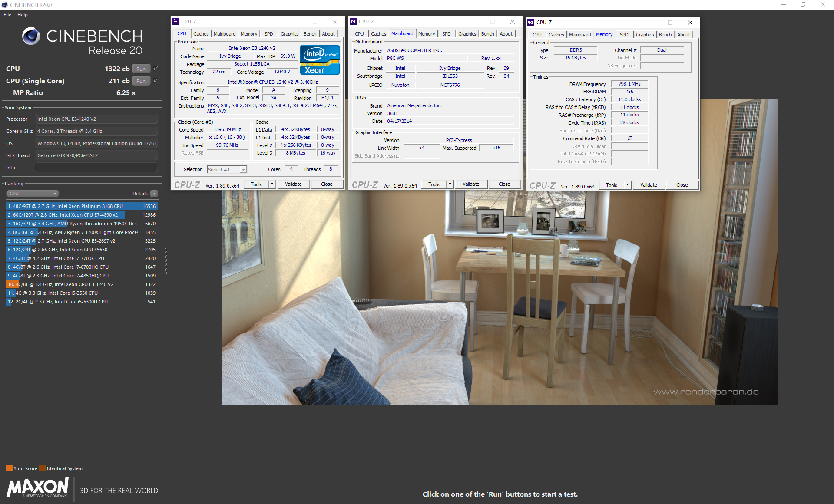Open the ranking CPU dropdown
Image resolution: width=834 pixels, height=504 pixels.
coord(33,194)
